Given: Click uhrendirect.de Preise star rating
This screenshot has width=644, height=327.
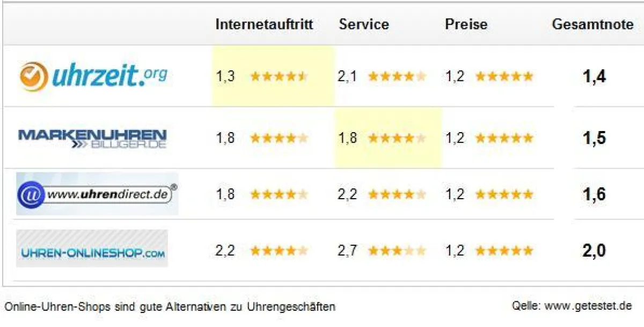Looking at the screenshot, I should pos(504,194).
